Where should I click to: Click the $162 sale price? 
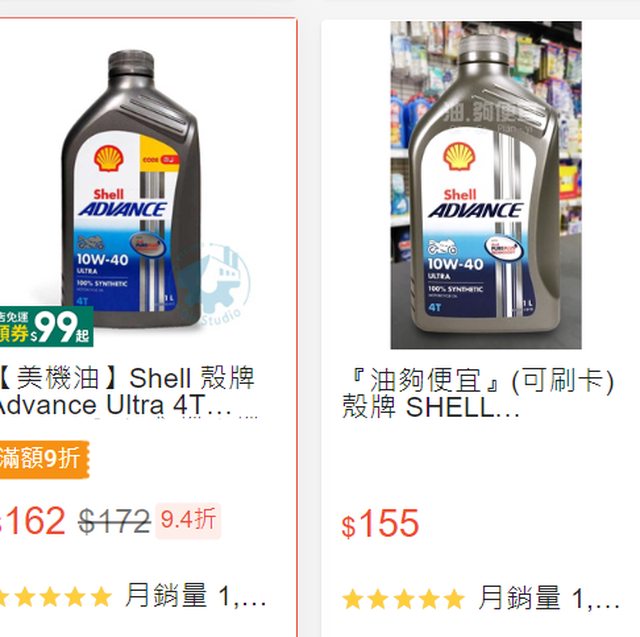[x=33, y=521]
